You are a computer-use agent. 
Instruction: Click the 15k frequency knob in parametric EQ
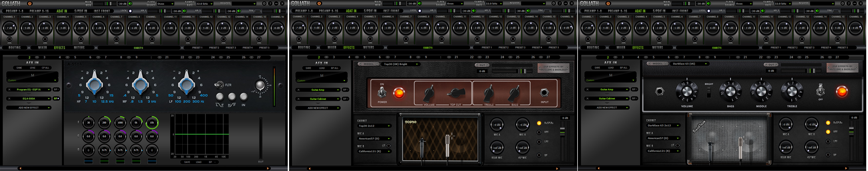tap(152, 123)
